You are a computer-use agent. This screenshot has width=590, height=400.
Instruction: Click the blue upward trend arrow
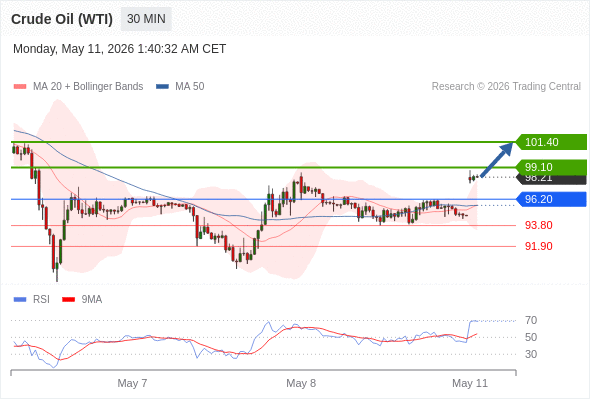coord(497,160)
